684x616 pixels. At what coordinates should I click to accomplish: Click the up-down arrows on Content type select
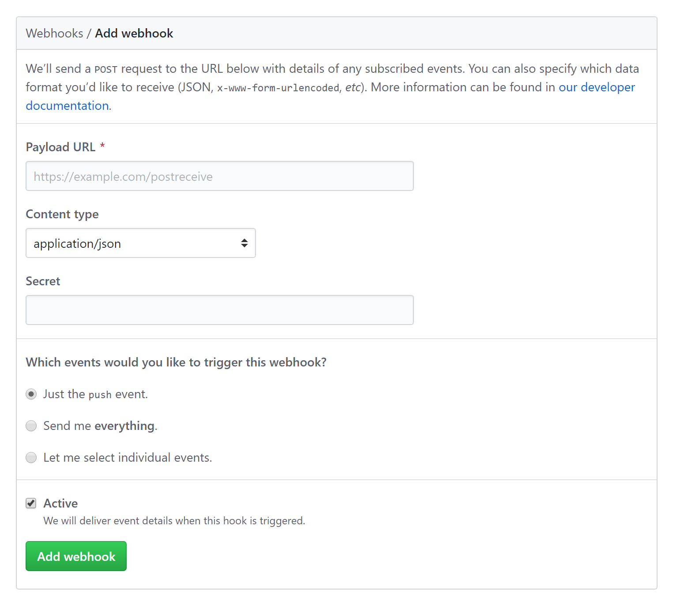coord(244,243)
